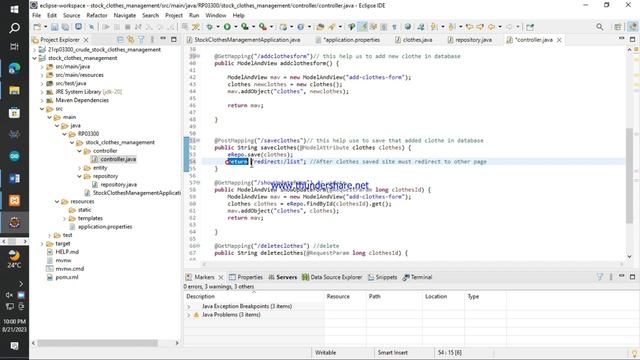This screenshot has height=360, width=640.
Task: Close the controller.java editor tab
Action: coord(559,40)
